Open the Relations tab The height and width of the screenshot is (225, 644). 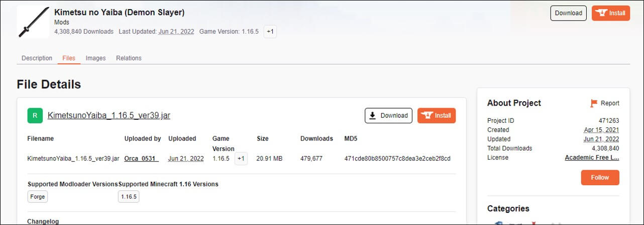pyautogui.click(x=129, y=58)
